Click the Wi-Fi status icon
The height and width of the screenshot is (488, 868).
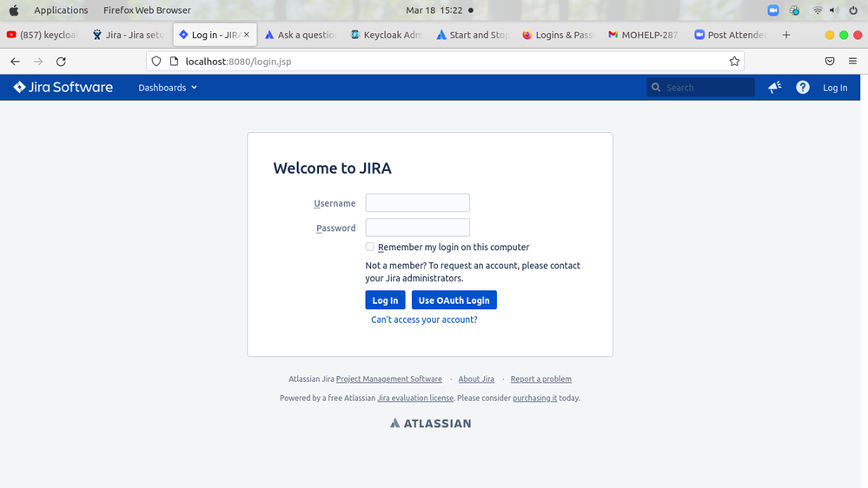[817, 10]
